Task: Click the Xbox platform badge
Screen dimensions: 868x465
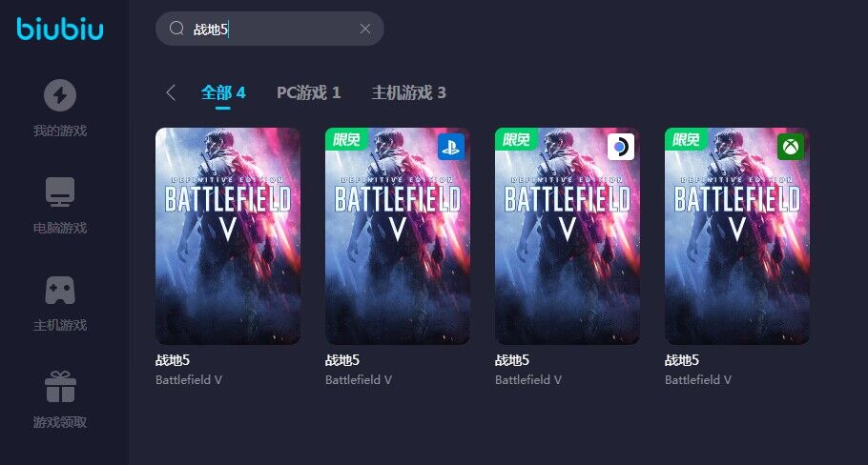Action: click(791, 147)
